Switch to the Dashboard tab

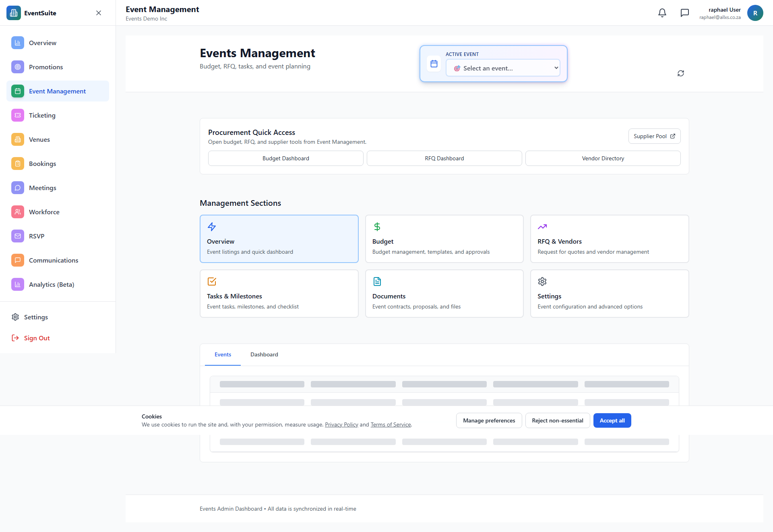click(x=264, y=354)
